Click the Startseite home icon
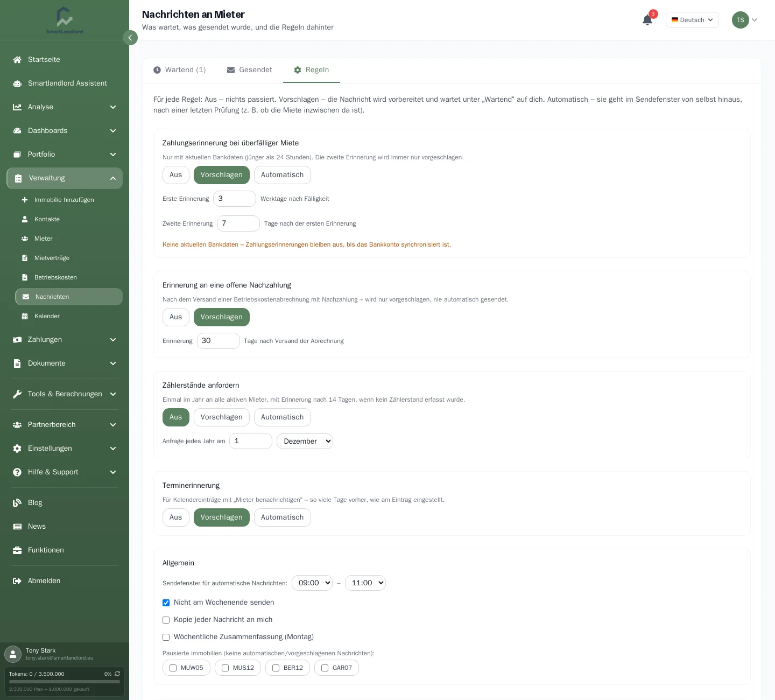This screenshot has height=700, width=775. (17, 60)
